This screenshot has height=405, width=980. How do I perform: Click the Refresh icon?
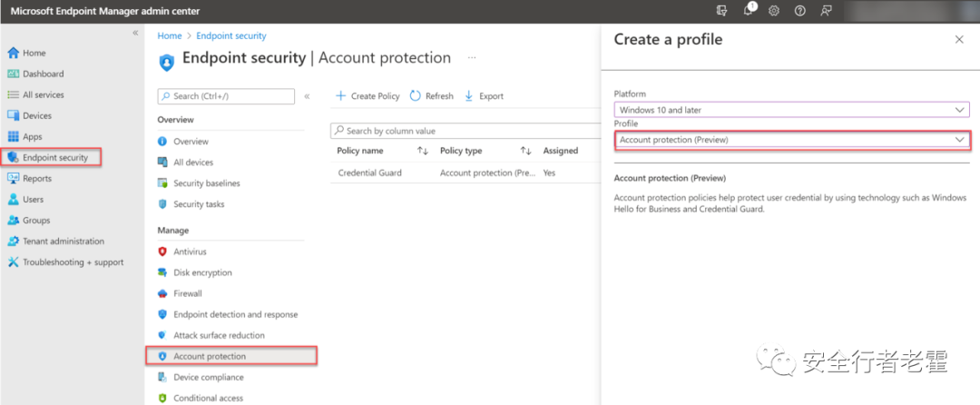[415, 95]
